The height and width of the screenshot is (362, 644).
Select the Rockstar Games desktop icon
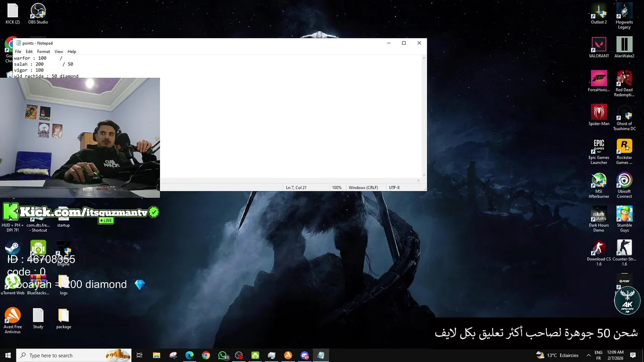coord(624,151)
